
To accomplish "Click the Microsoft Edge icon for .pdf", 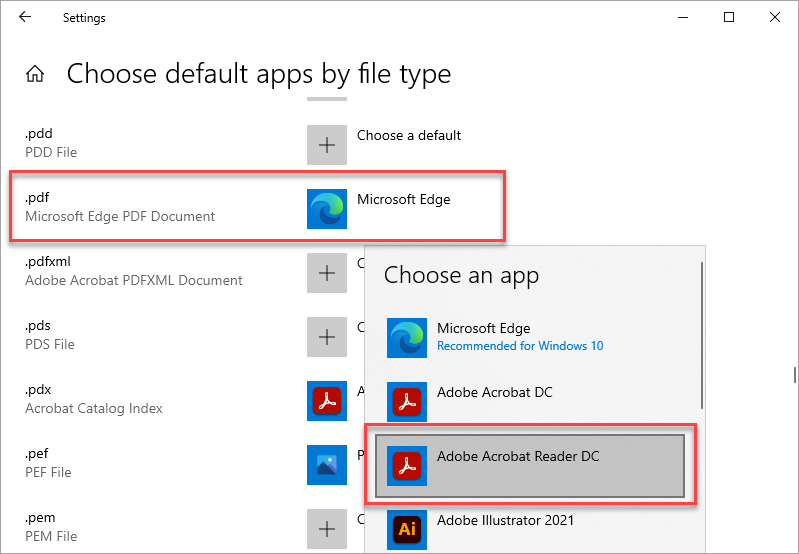I will click(327, 209).
